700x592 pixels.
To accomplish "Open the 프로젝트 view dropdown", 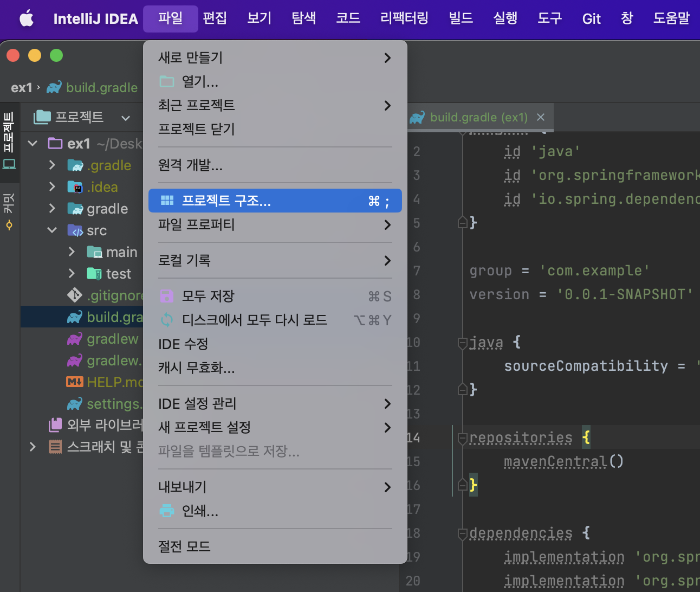I will coord(126,118).
